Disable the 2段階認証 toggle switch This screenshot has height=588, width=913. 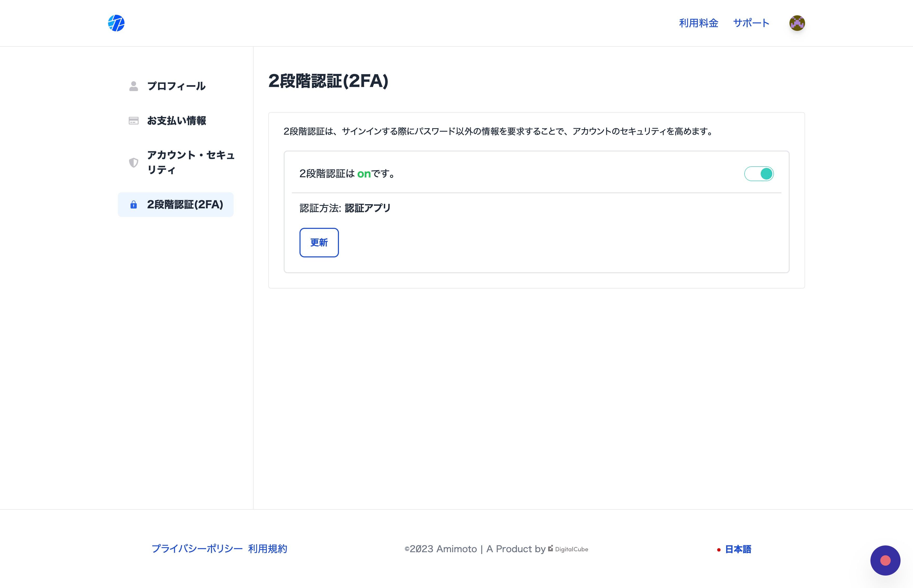(759, 174)
